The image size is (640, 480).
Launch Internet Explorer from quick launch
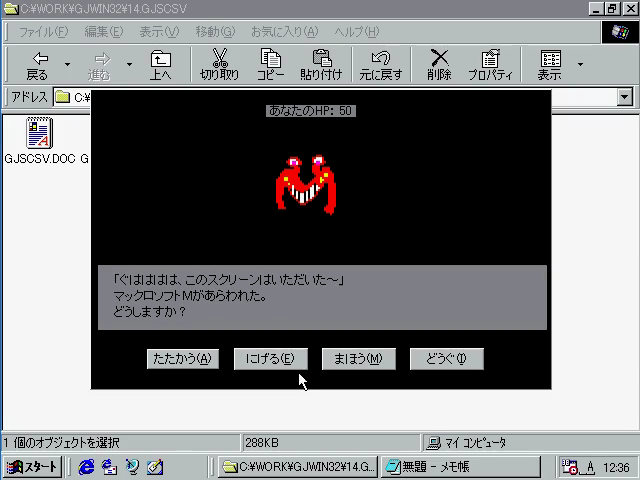point(86,467)
